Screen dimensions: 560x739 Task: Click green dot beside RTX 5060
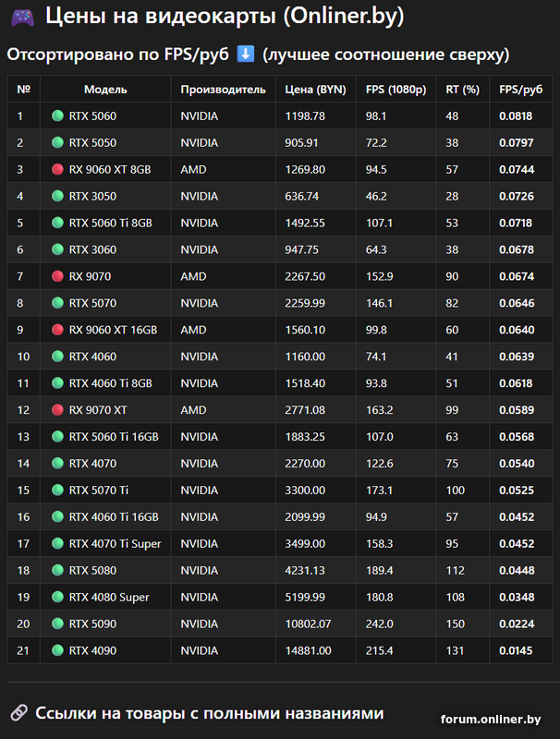click(x=57, y=116)
